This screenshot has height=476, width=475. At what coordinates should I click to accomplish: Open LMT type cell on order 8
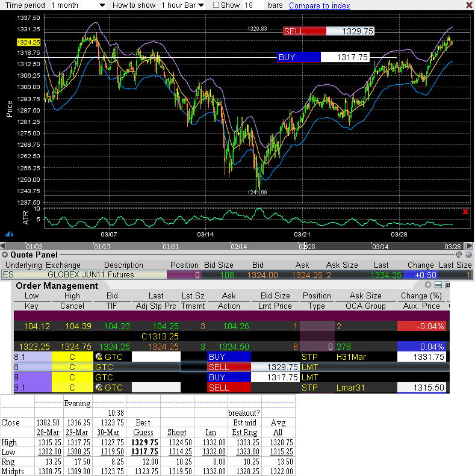point(317,367)
